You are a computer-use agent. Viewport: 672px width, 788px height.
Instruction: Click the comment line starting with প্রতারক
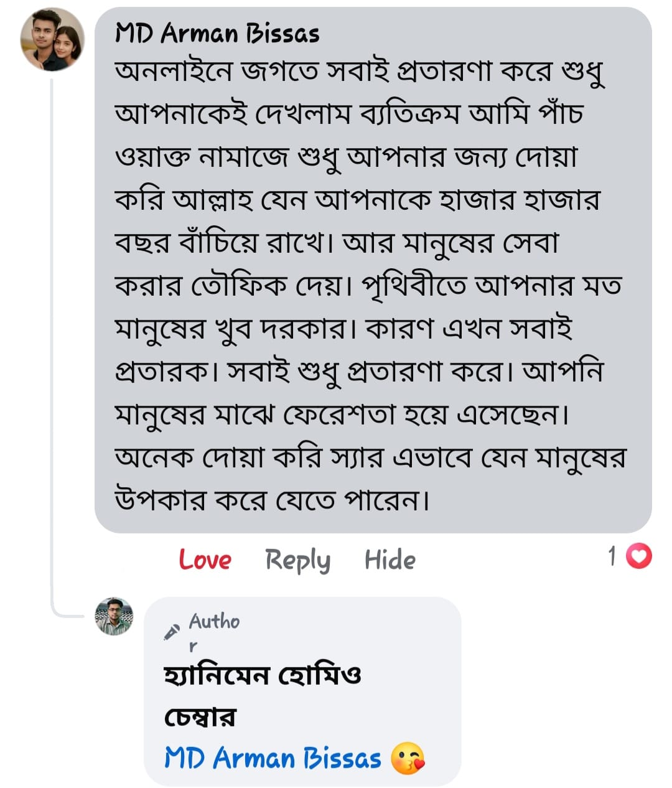coord(359,371)
